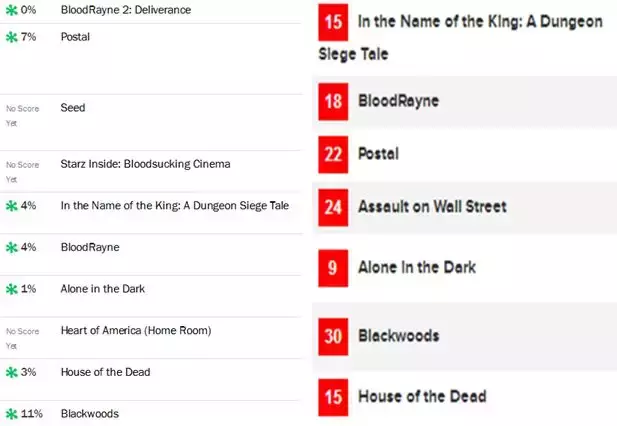Screen dimensions: 617x426
Task: Open the Seed movie link
Action: (x=73, y=107)
